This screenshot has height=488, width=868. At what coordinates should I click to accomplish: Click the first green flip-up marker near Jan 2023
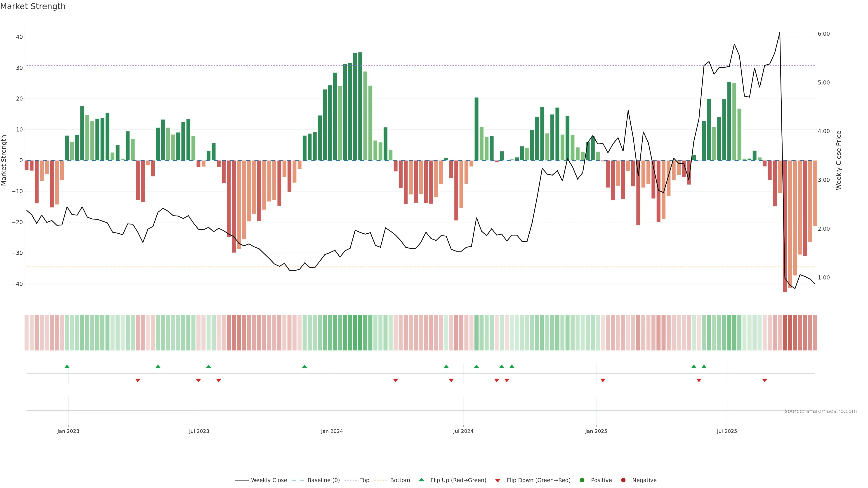(67, 366)
